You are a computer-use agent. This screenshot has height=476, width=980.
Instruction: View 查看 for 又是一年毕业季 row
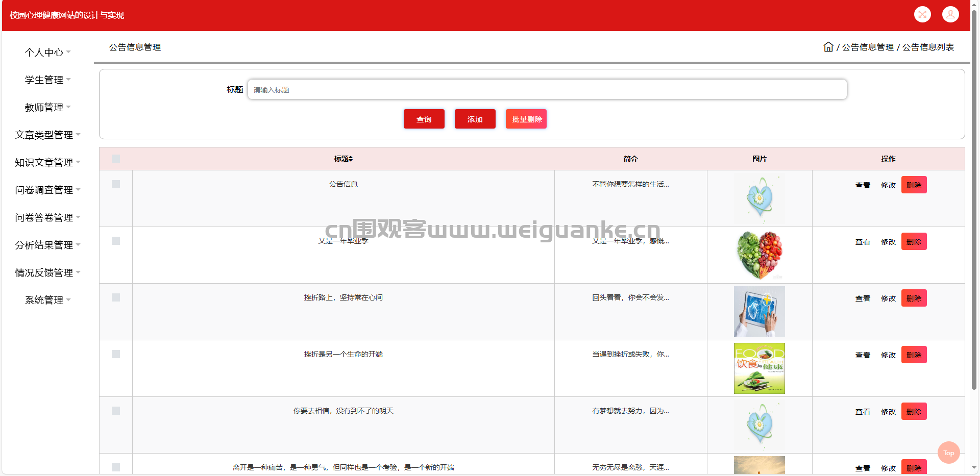pos(863,242)
